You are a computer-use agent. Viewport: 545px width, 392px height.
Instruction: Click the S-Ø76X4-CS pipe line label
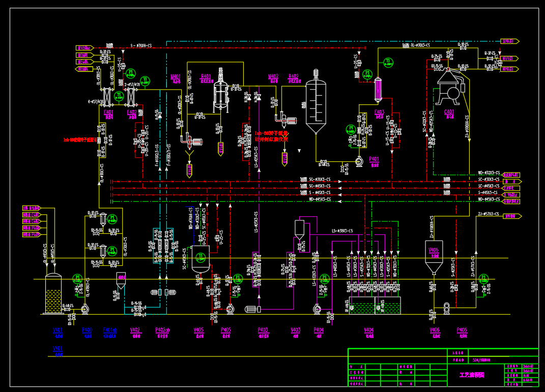141,46
